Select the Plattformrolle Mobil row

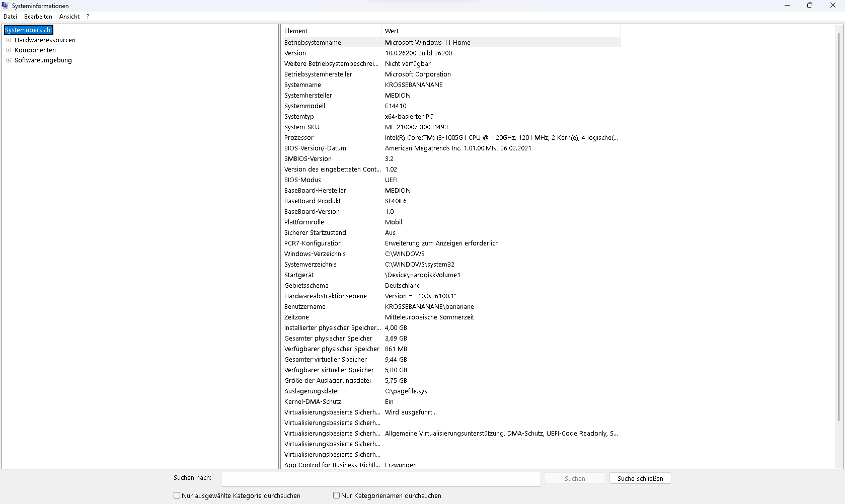click(451, 222)
